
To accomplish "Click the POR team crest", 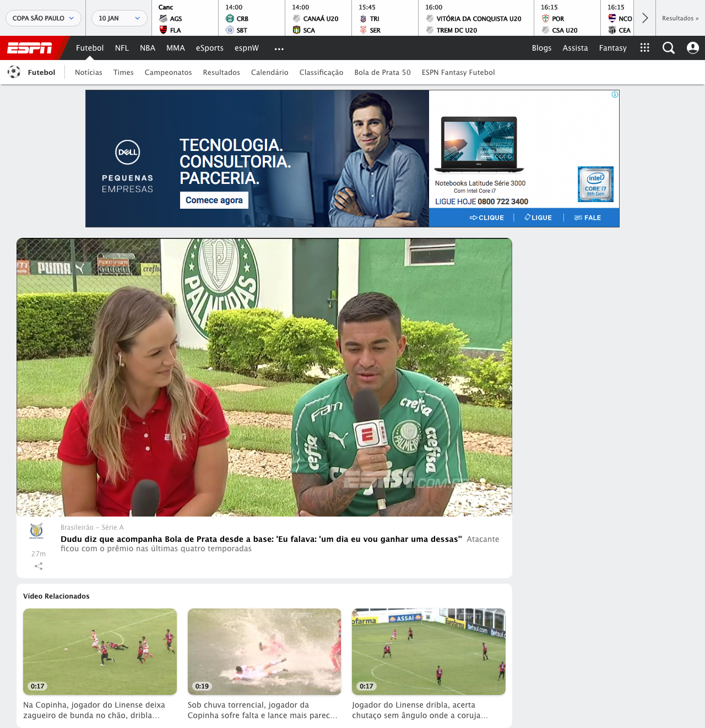I will tap(545, 18).
